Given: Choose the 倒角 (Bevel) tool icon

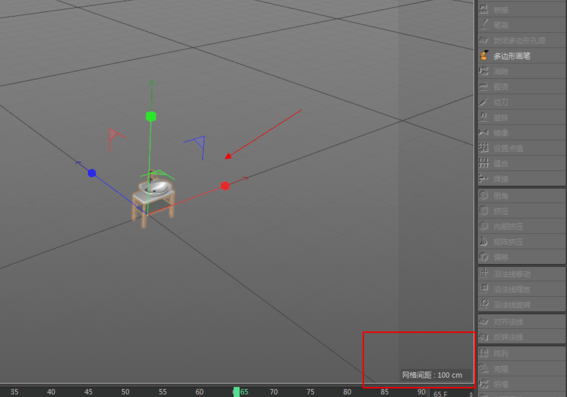Looking at the screenshot, I should click(483, 196).
